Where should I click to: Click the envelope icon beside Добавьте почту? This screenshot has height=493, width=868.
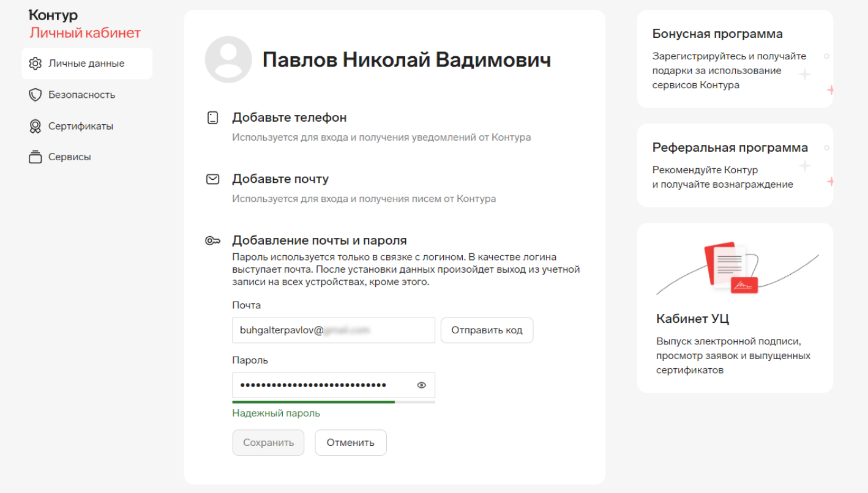click(212, 179)
